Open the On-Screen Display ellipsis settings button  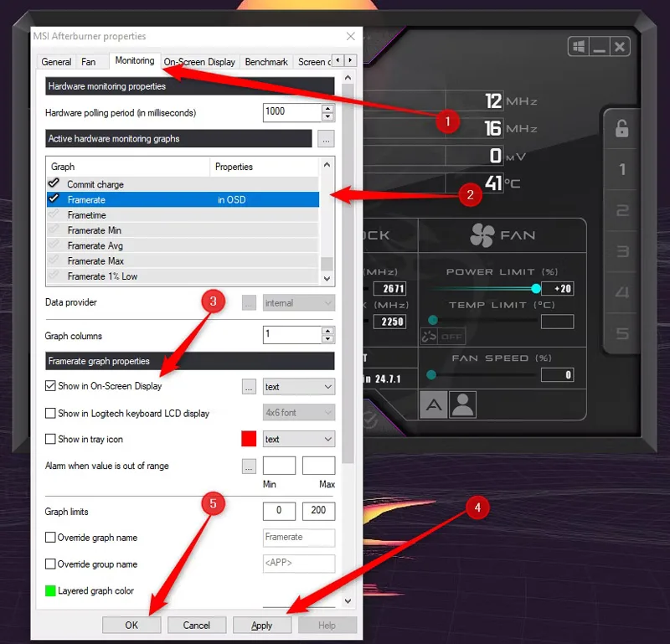(x=249, y=387)
